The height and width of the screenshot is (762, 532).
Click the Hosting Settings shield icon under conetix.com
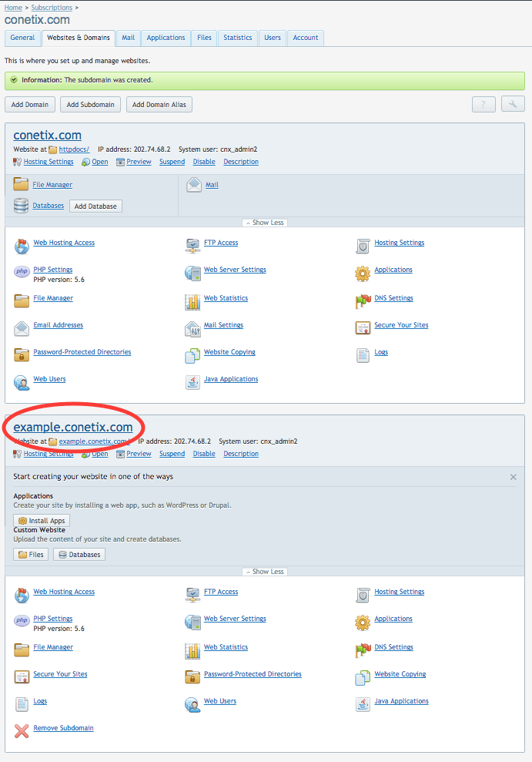[x=363, y=247]
